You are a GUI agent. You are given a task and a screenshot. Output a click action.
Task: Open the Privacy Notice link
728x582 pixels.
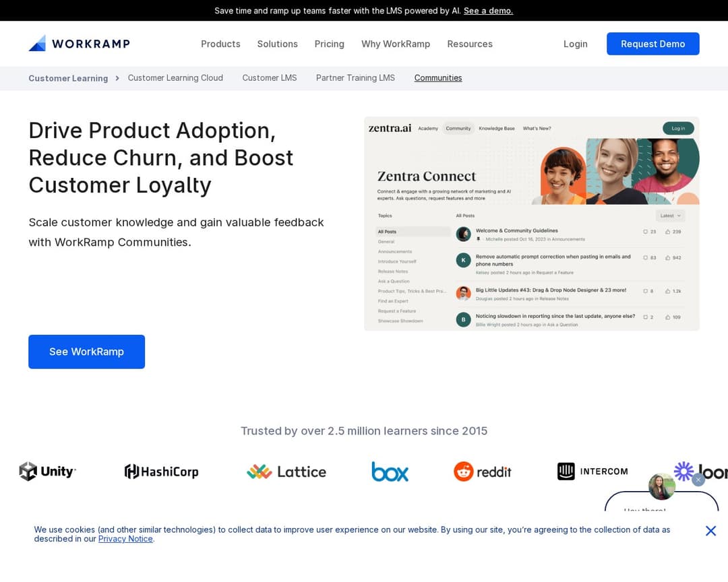(125, 539)
